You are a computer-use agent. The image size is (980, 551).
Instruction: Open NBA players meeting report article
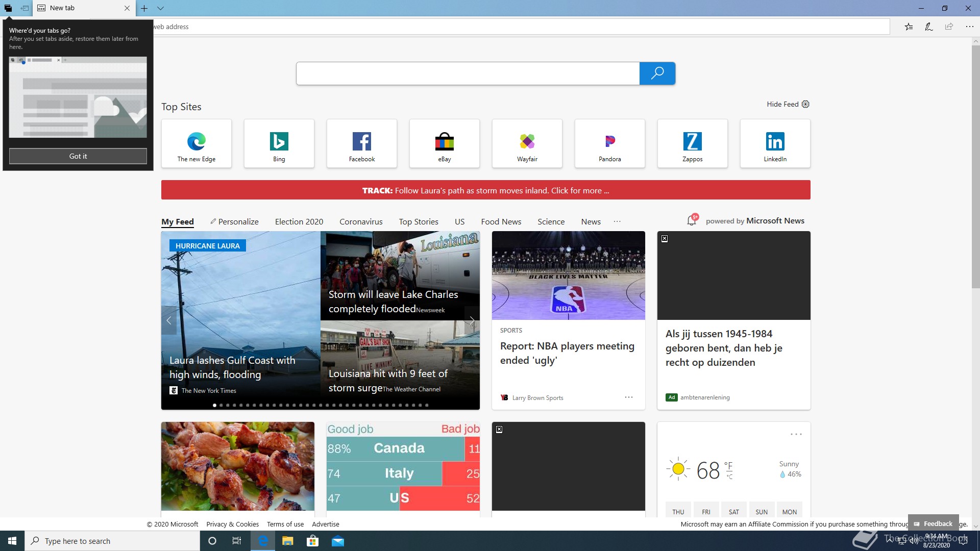point(567,353)
